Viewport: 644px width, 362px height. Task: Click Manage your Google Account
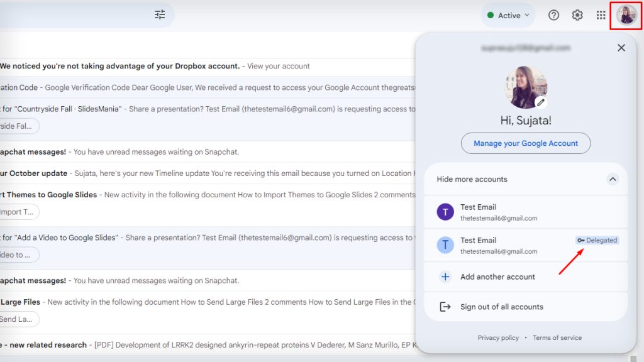(526, 143)
